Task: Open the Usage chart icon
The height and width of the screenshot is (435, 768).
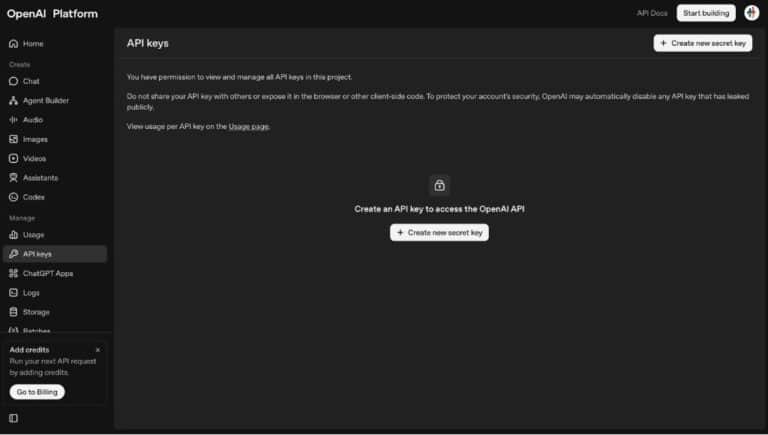Action: [x=13, y=235]
